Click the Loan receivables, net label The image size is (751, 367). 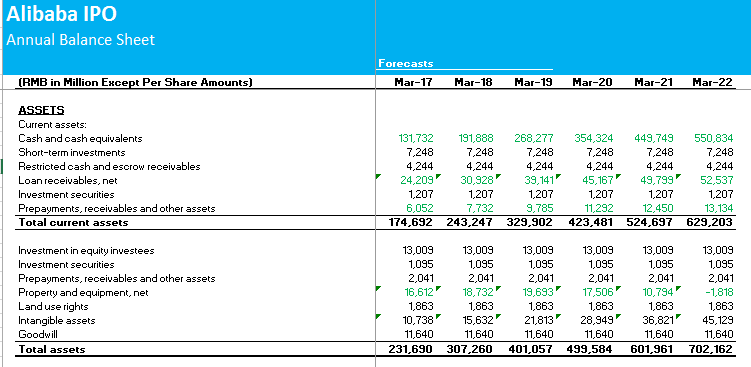click(x=68, y=181)
